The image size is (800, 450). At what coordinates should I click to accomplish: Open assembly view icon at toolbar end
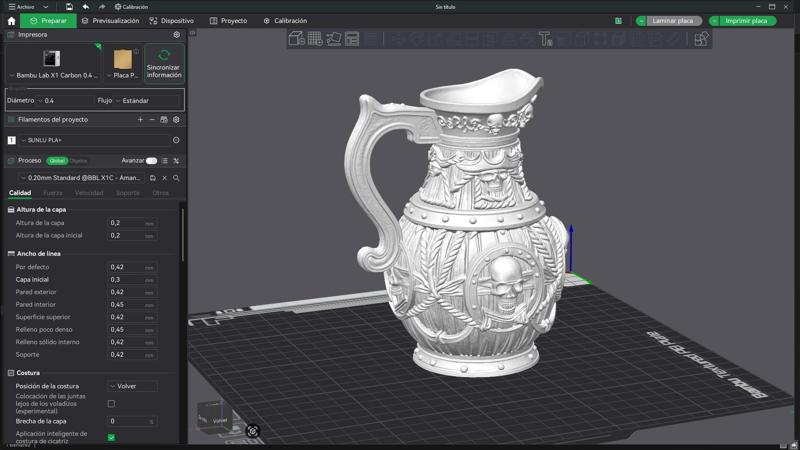[702, 39]
